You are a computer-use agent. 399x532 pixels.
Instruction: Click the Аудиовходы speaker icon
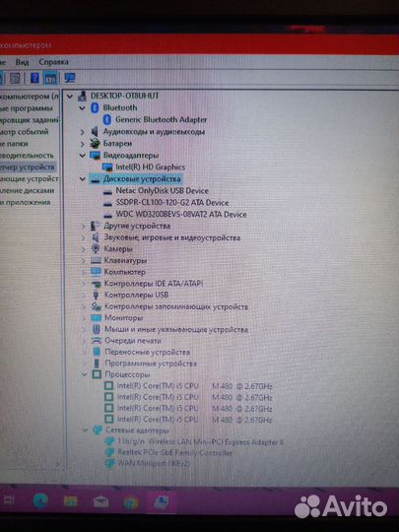tap(95, 131)
